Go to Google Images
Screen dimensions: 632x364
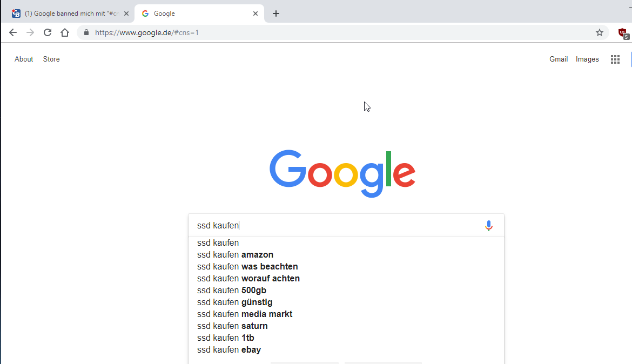pos(587,59)
